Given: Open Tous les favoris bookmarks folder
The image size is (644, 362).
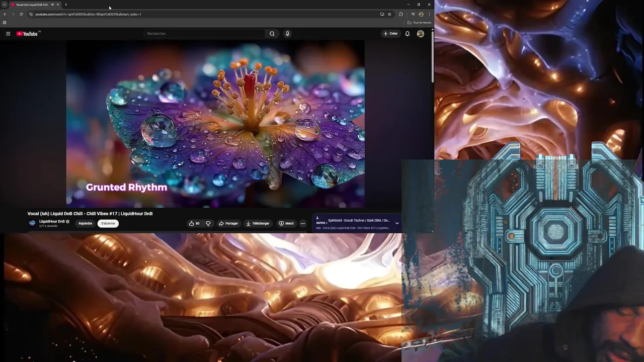Looking at the screenshot, I should click(x=419, y=23).
